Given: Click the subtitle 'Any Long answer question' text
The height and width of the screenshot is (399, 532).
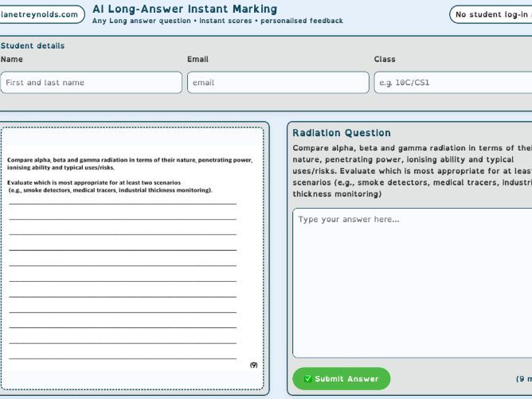Looking at the screenshot, I should [142, 21].
